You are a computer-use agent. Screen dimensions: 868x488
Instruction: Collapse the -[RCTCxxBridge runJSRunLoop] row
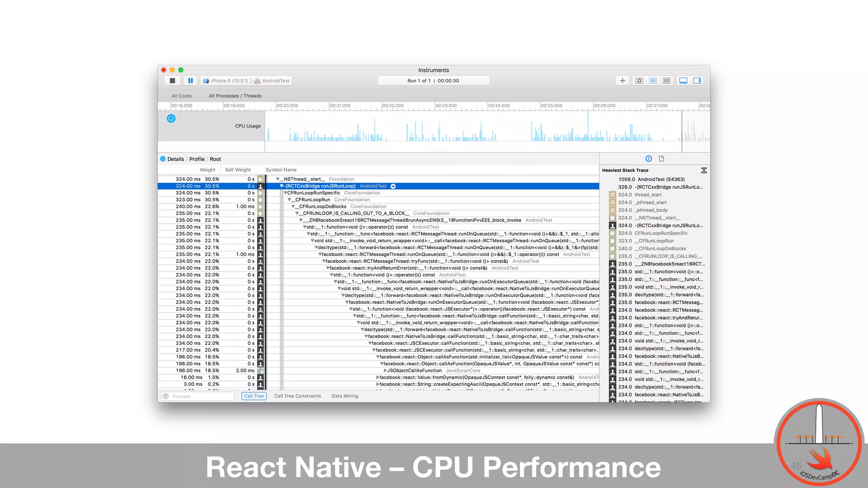(x=281, y=186)
